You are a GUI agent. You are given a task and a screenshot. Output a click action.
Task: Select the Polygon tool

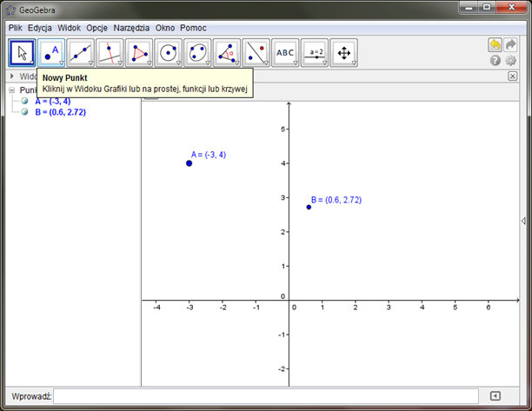139,53
